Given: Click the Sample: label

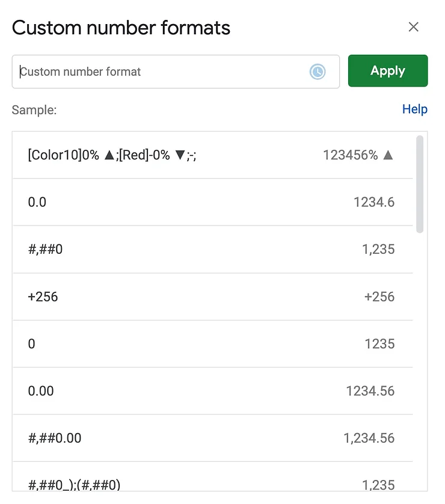Looking at the screenshot, I should point(34,110).
